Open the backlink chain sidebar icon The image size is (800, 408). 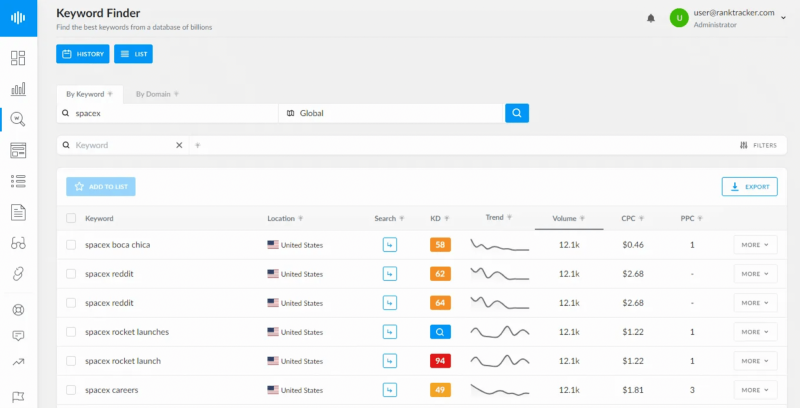click(18, 274)
